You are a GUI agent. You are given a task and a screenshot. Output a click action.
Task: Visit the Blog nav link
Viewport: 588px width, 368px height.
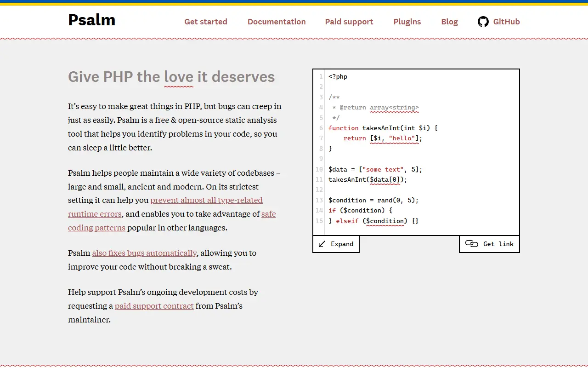click(x=450, y=22)
